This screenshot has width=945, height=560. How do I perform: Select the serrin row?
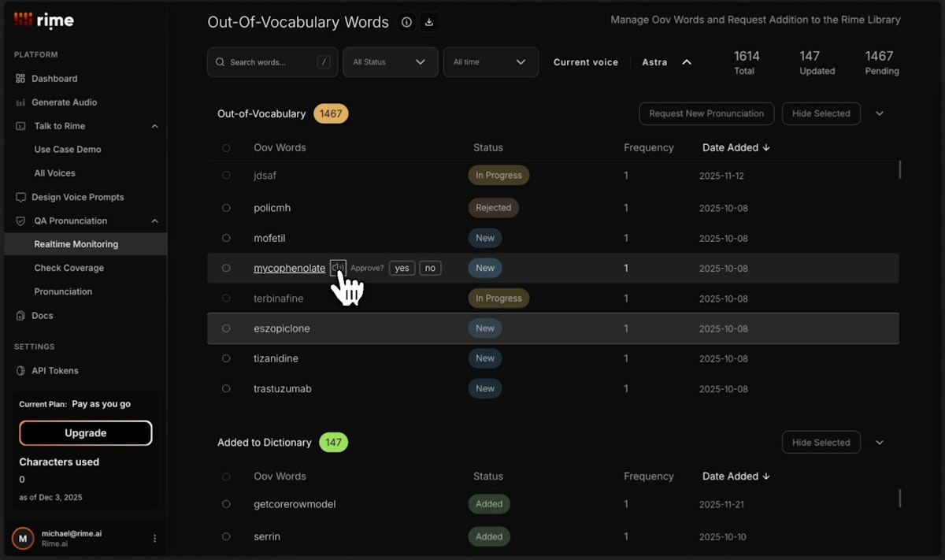coord(226,536)
